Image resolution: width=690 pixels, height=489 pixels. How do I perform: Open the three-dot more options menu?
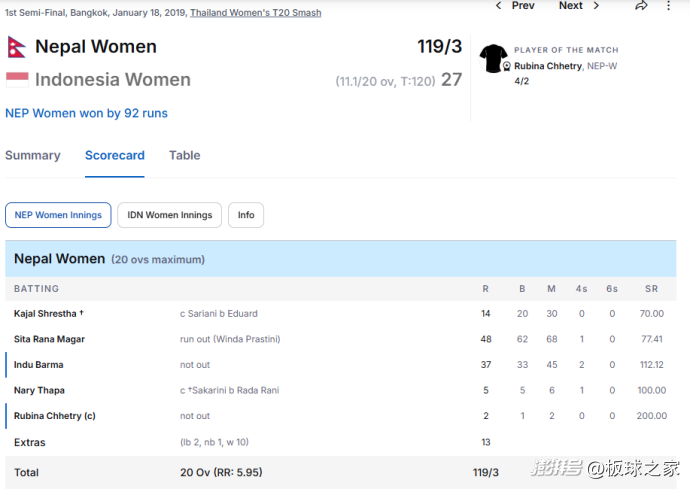668,6
